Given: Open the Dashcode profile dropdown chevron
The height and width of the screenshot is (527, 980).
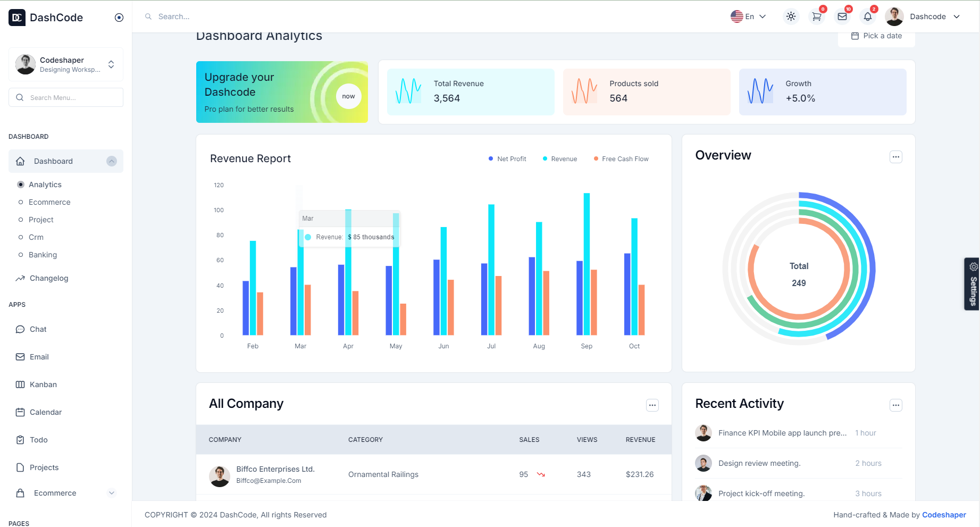Looking at the screenshot, I should pos(957,16).
